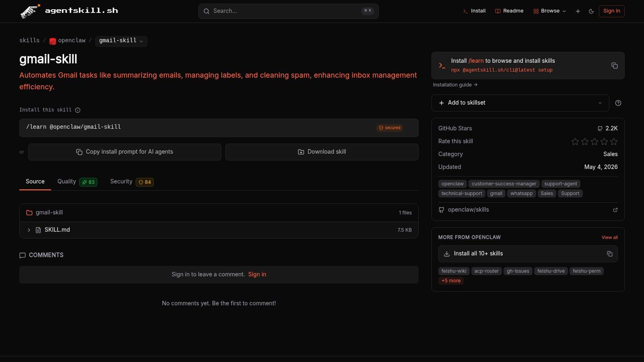Open the Installation guide link

[x=455, y=85]
